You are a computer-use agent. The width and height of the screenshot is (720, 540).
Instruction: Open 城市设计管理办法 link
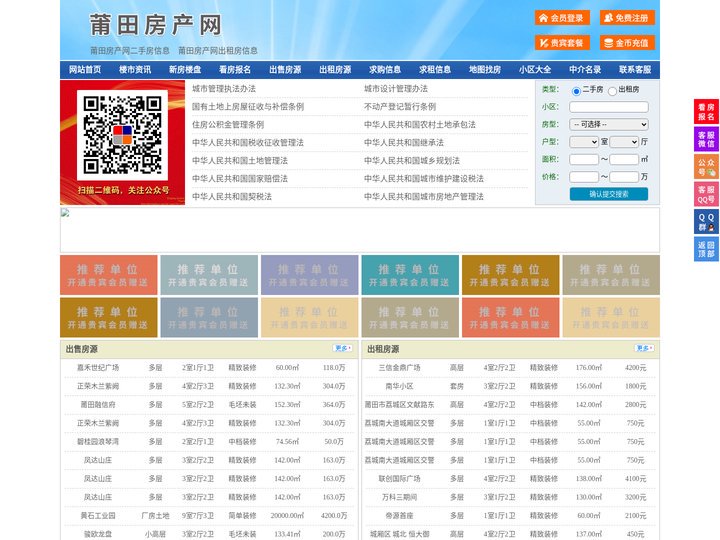(396, 89)
